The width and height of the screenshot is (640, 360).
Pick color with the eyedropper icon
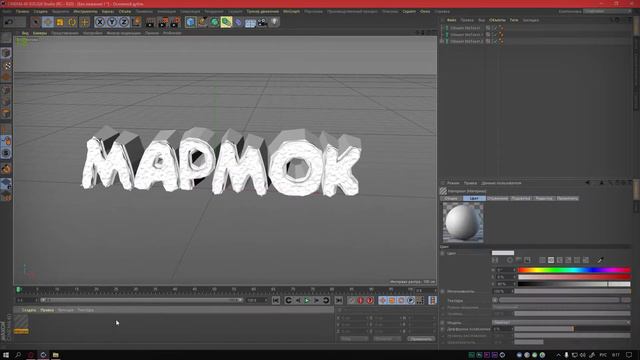click(x=600, y=260)
